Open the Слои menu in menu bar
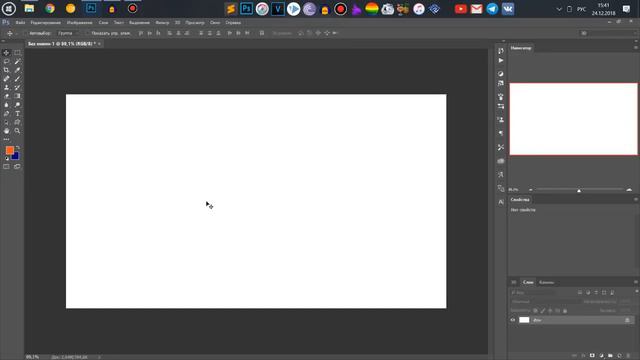The width and height of the screenshot is (640, 360). point(103,22)
